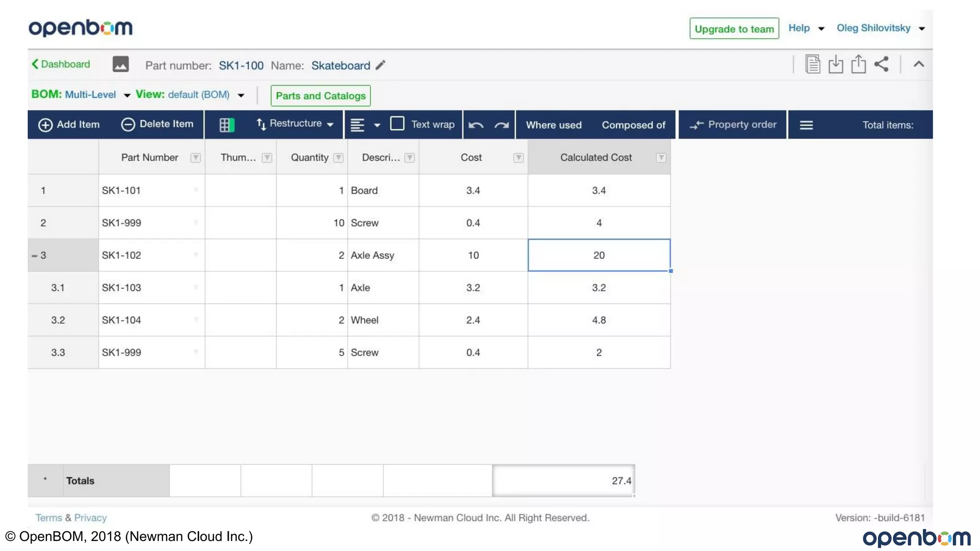Click Delete Item button
Image resolution: width=980 pixels, height=551 pixels.
(157, 124)
